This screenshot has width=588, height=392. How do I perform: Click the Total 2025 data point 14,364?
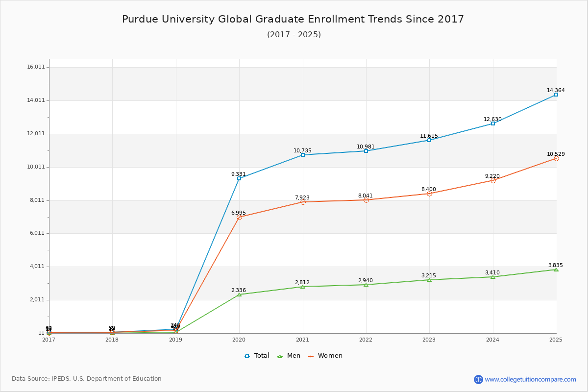click(x=556, y=95)
